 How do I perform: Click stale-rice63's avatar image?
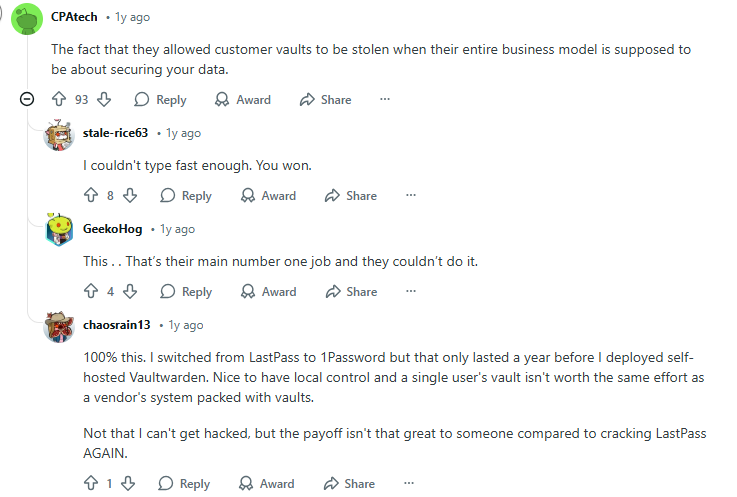click(x=60, y=135)
